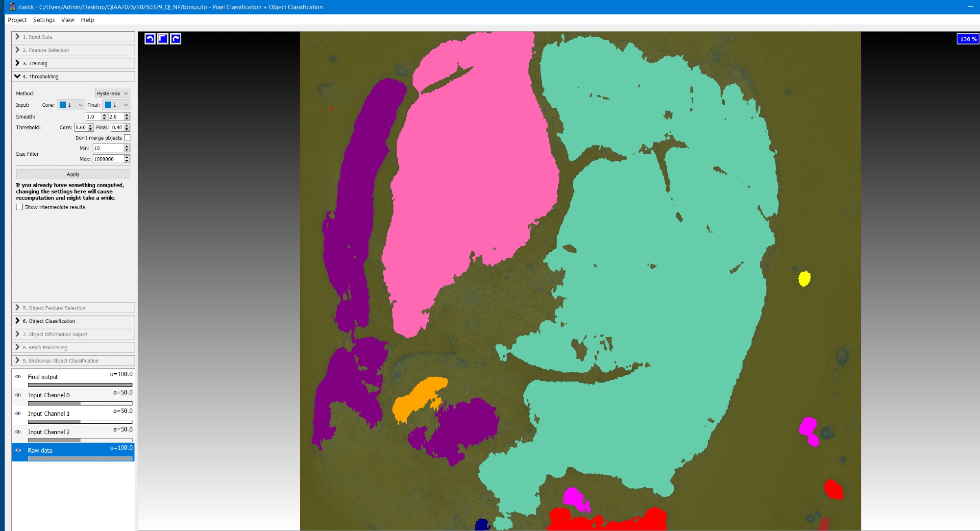This screenshot has height=531, width=980.
Task: Toggle visibility of Input Channel 2 layer
Action: tap(18, 432)
